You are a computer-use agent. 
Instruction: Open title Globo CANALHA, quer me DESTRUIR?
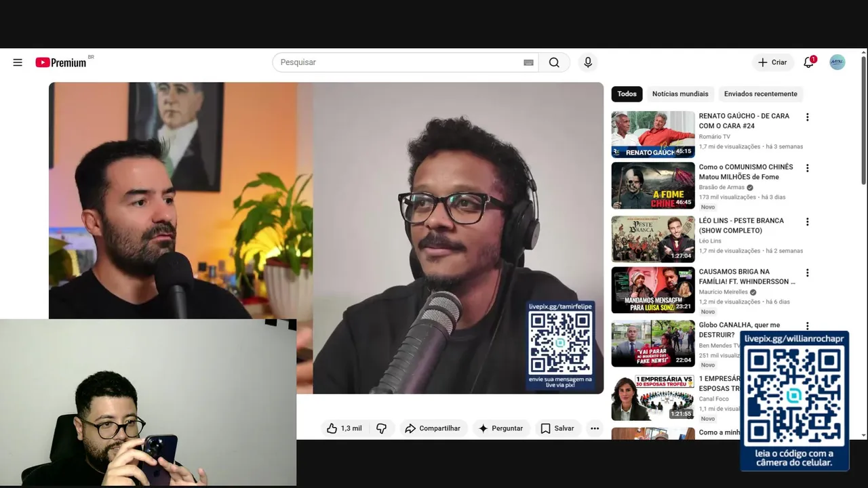pyautogui.click(x=739, y=329)
